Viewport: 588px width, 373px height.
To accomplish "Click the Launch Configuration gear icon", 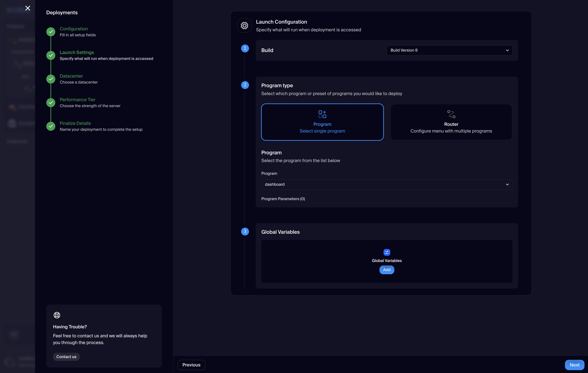I will click(x=244, y=25).
